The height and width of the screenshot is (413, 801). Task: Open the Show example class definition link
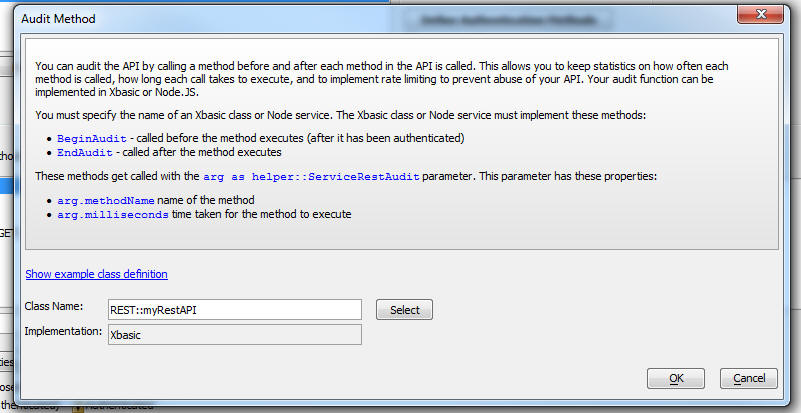click(97, 274)
